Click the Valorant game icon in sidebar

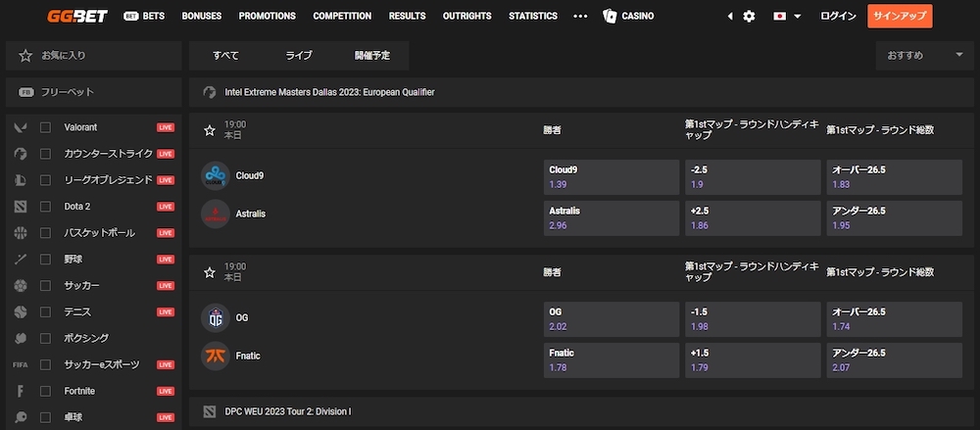tap(20, 127)
